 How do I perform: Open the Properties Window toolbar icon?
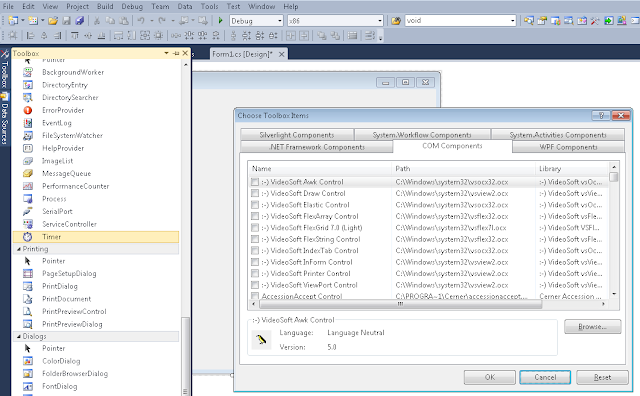542,20
